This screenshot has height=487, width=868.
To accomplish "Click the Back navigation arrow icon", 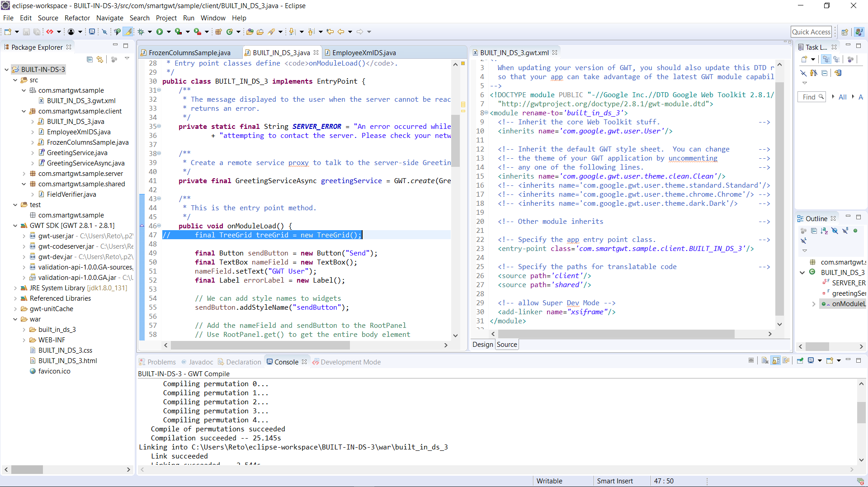I will (341, 32).
